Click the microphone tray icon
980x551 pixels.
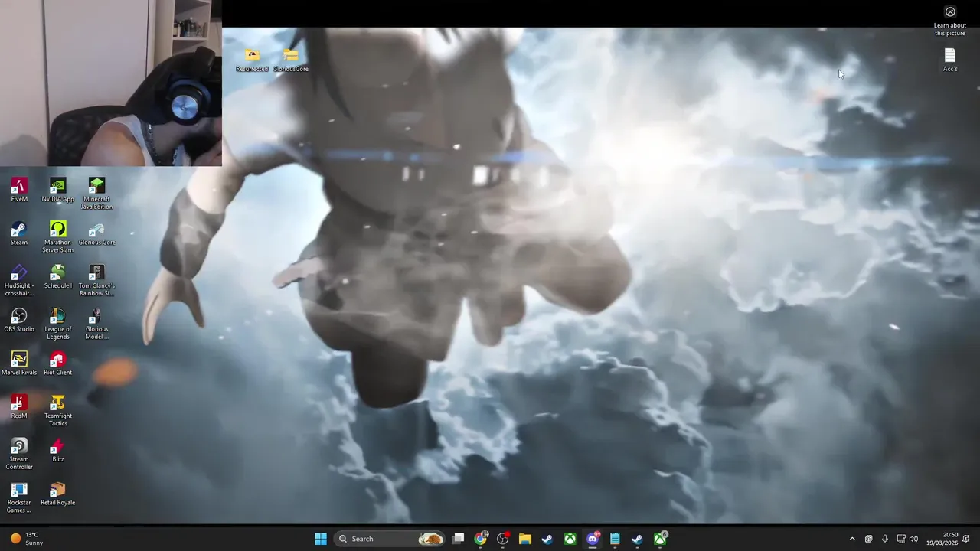click(885, 539)
